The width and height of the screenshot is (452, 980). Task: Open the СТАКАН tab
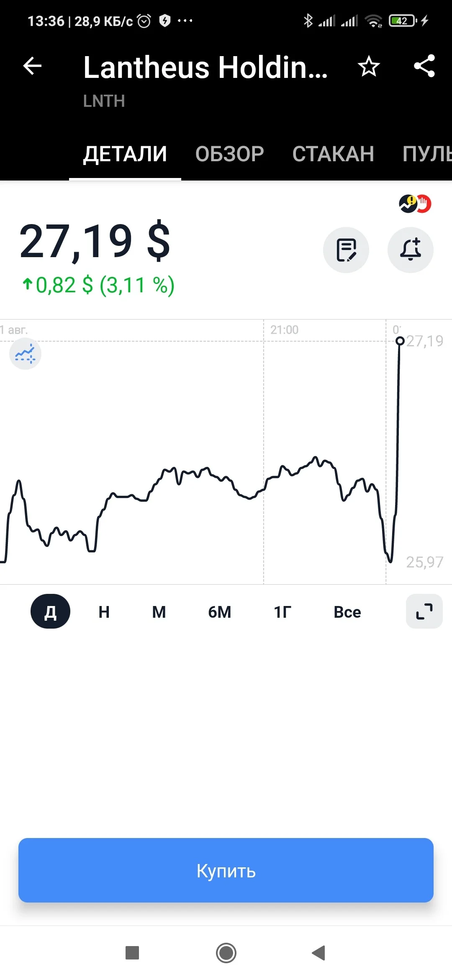coord(333,154)
